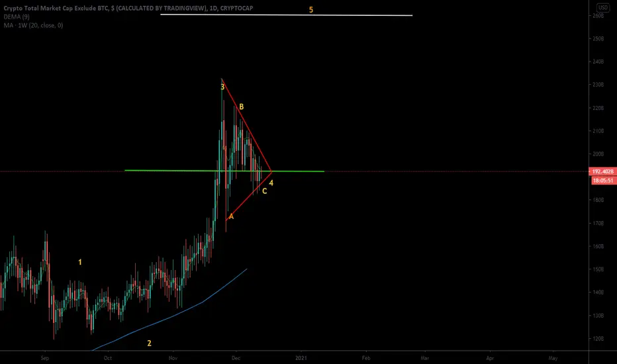Select the wave label 4 at the triangle apex
Viewport: 617px width, 364px height.
pos(271,183)
